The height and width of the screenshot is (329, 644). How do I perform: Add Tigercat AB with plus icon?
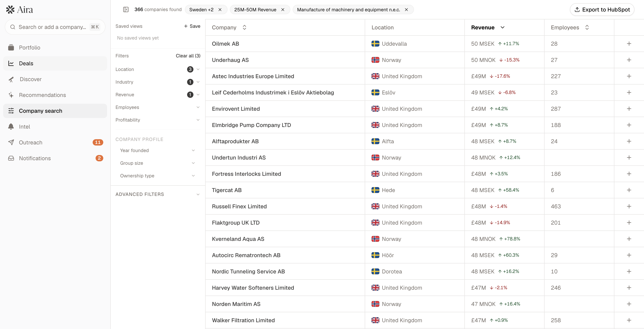pyautogui.click(x=629, y=190)
